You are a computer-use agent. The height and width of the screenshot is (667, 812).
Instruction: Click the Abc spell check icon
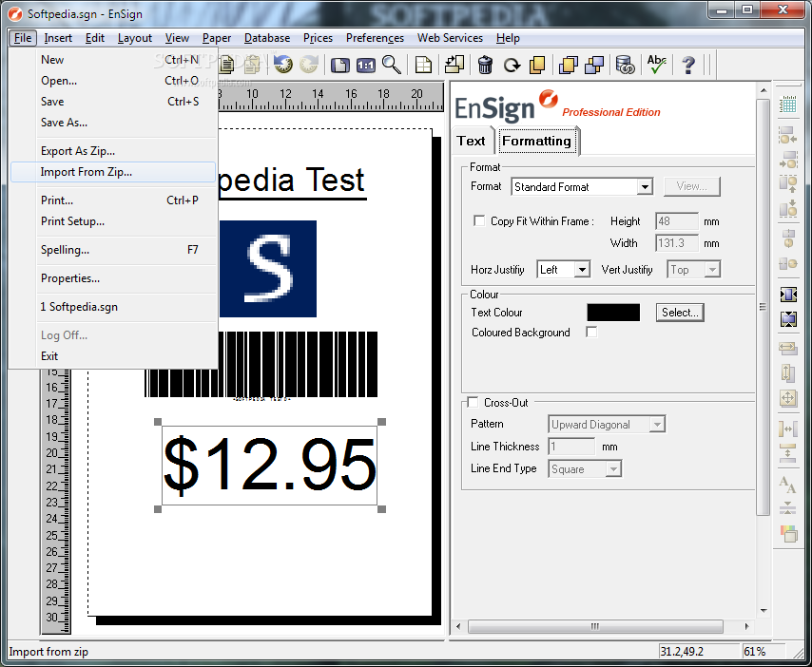pyautogui.click(x=656, y=65)
